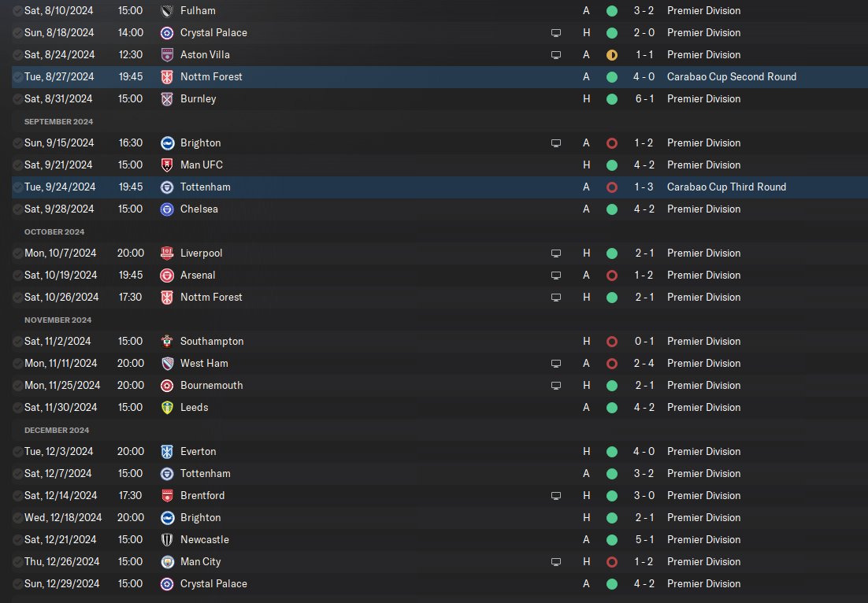Viewport: 868px width, 603px height.
Task: Click the Southampton club crest icon
Action: pos(167,342)
